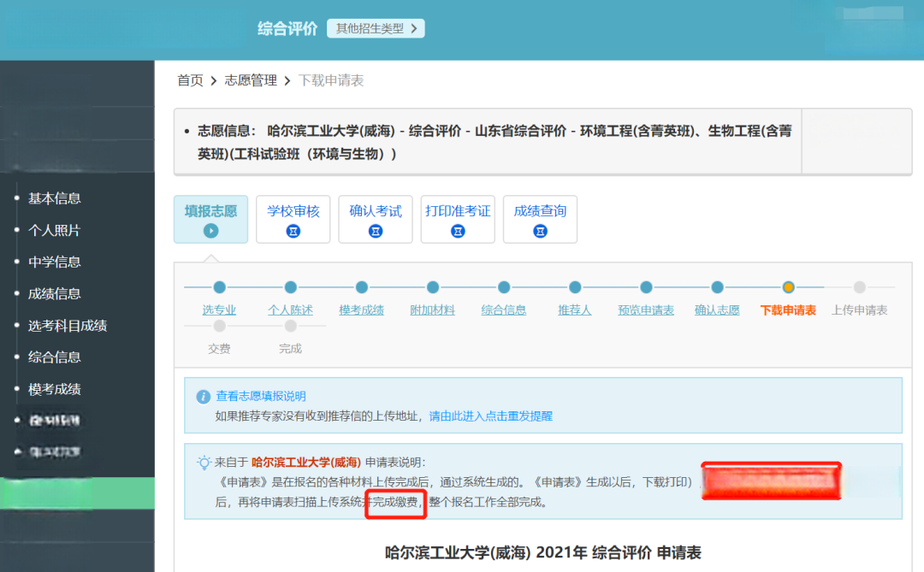Screen dimensions: 924x572
Task: Click the 志愿管理 breadcrumb link
Action: [x=251, y=80]
